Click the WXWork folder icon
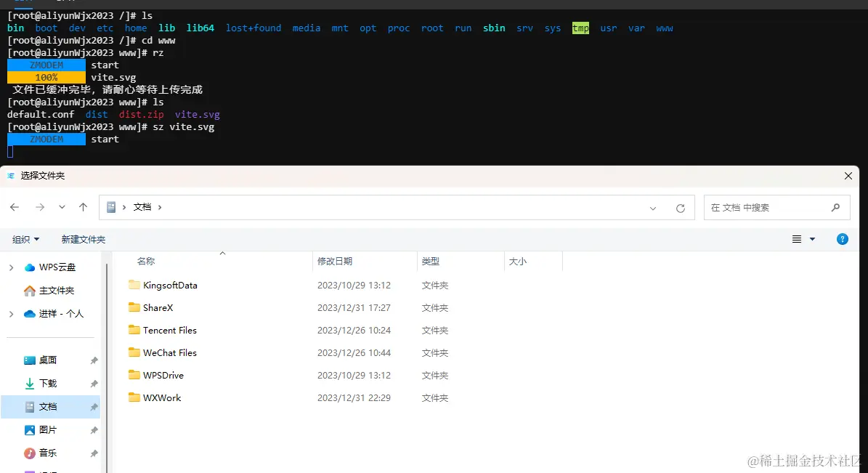The width and height of the screenshot is (868, 473). (x=134, y=397)
